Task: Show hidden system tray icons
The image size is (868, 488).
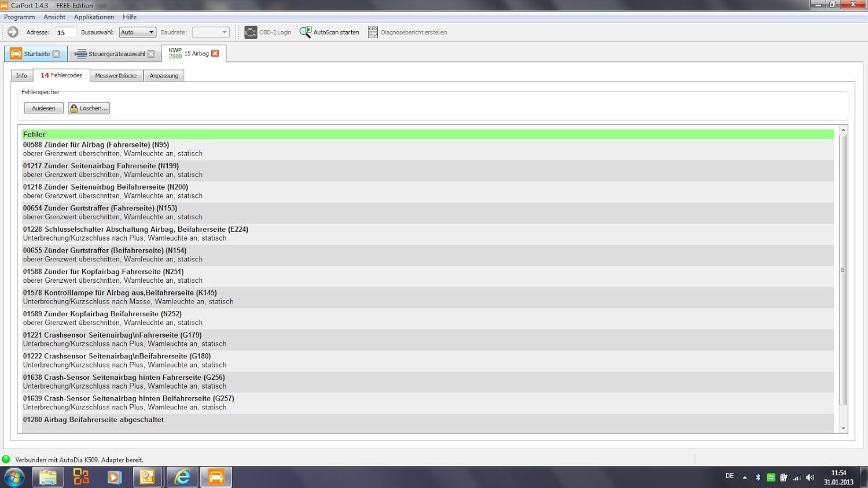Action: point(745,478)
